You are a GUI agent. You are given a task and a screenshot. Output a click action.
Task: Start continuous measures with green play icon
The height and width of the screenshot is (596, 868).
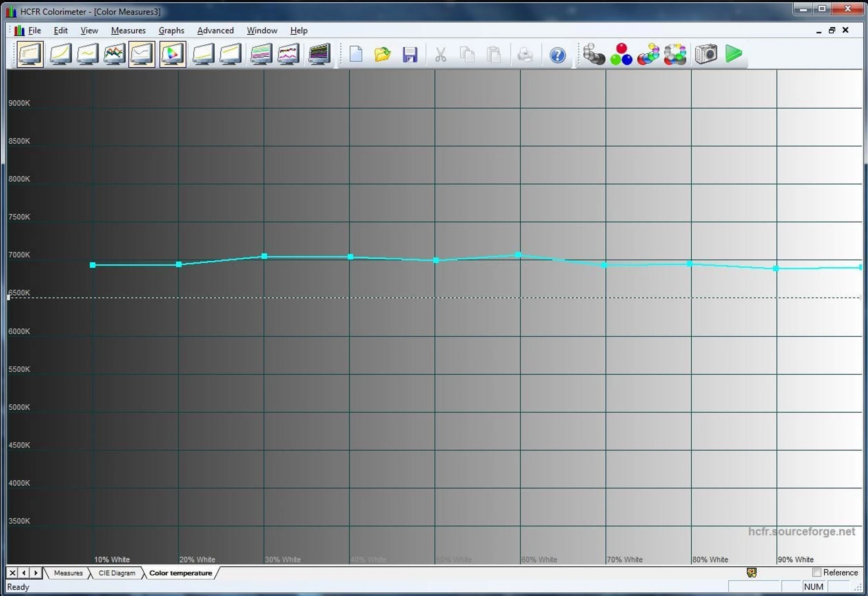click(734, 54)
